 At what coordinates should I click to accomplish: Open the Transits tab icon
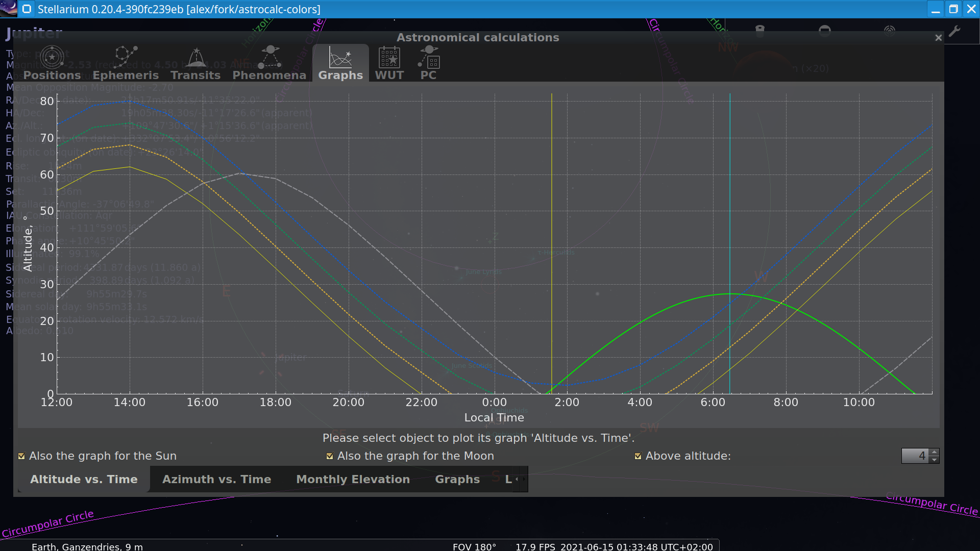click(x=196, y=58)
